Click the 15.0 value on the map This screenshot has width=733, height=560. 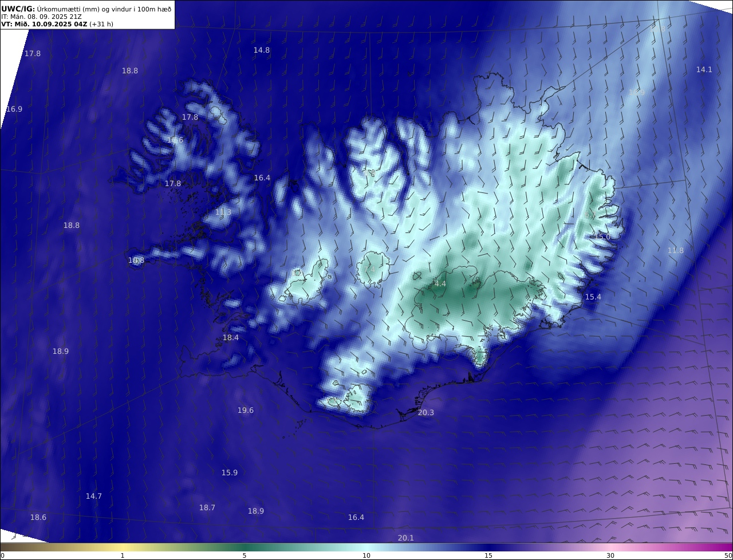(602, 237)
